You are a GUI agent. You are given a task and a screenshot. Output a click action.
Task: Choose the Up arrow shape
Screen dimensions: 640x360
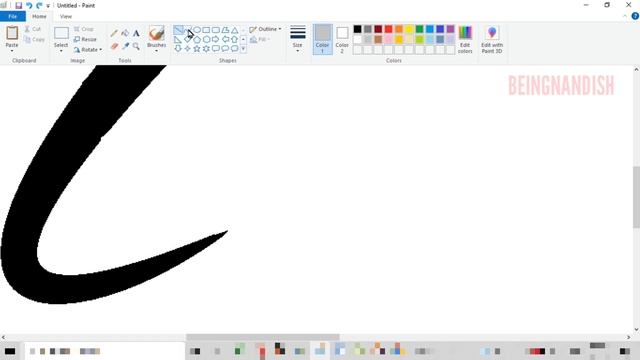coord(235,40)
